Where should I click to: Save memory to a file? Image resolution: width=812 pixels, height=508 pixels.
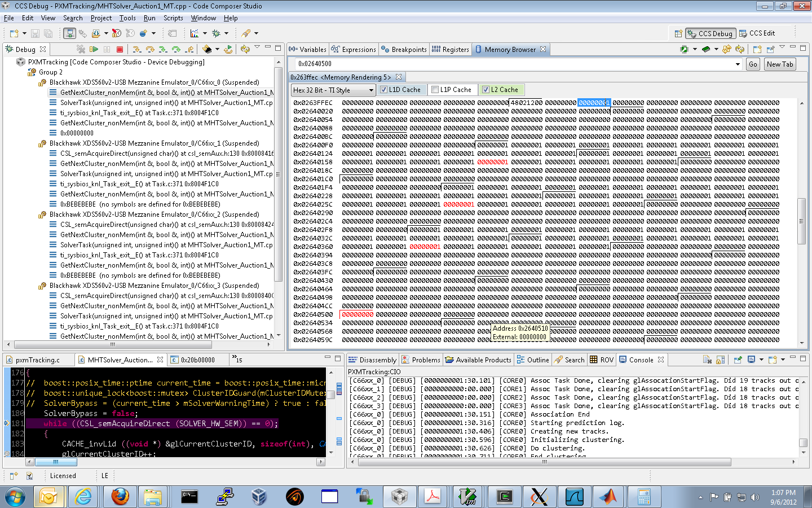(684, 50)
